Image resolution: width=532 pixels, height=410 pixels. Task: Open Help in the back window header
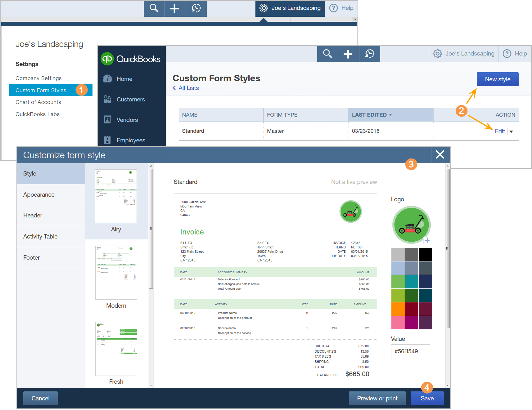(341, 8)
